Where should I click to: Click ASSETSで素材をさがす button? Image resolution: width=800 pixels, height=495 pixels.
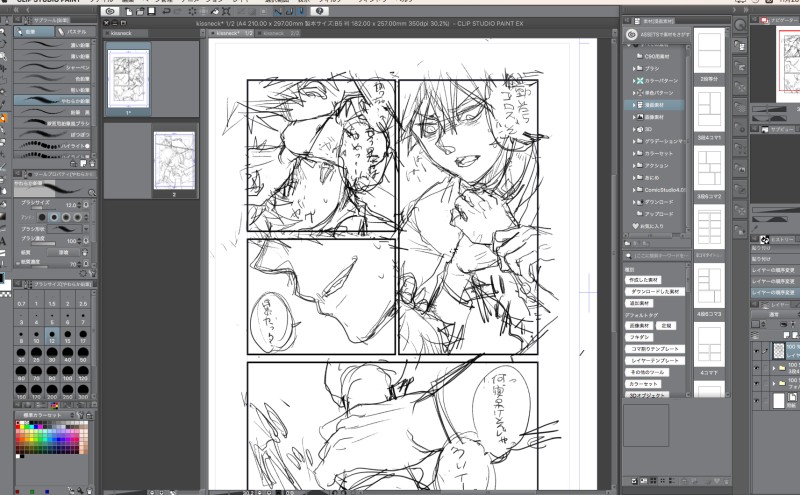[x=658, y=34]
